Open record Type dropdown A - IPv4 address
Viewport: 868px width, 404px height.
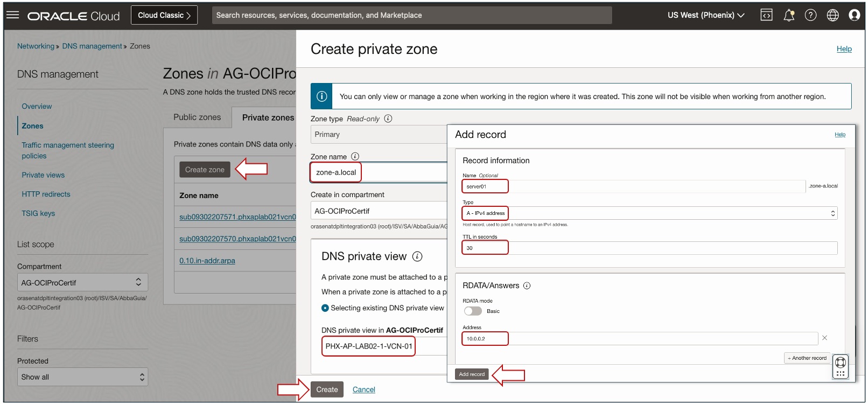(x=649, y=213)
